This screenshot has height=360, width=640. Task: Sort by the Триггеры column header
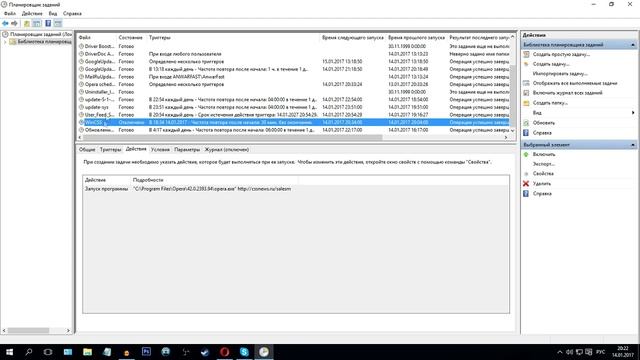pos(160,38)
